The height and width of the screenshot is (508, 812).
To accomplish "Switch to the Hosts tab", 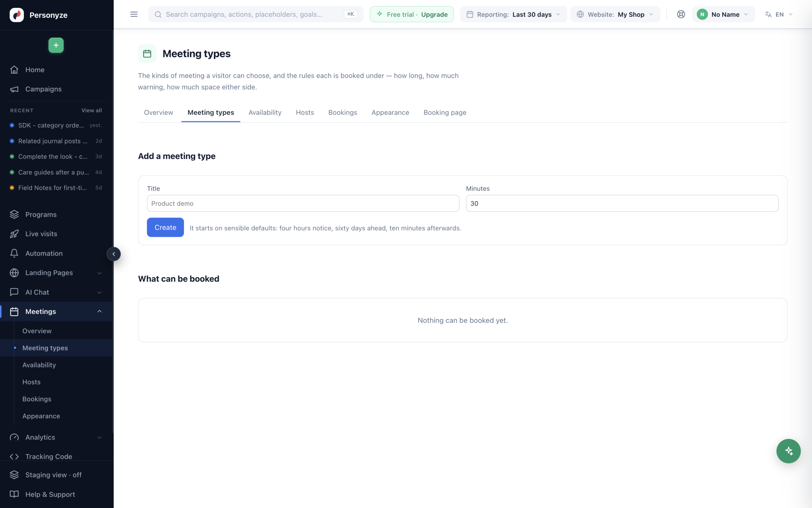I will click(305, 112).
